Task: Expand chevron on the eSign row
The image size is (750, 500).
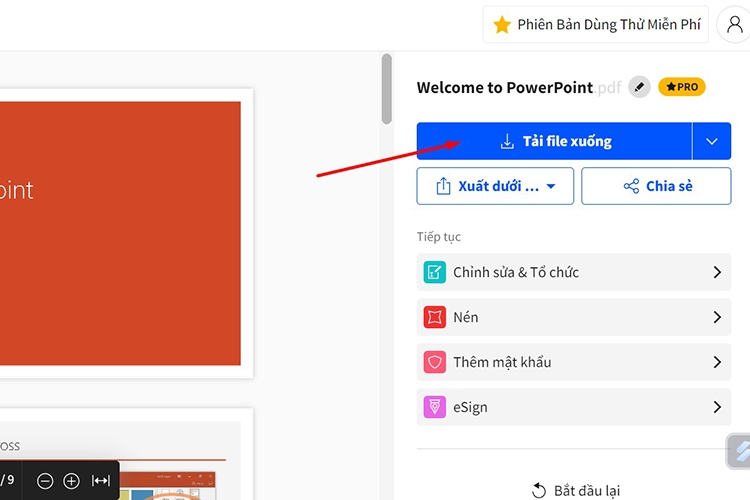Action: click(x=717, y=407)
